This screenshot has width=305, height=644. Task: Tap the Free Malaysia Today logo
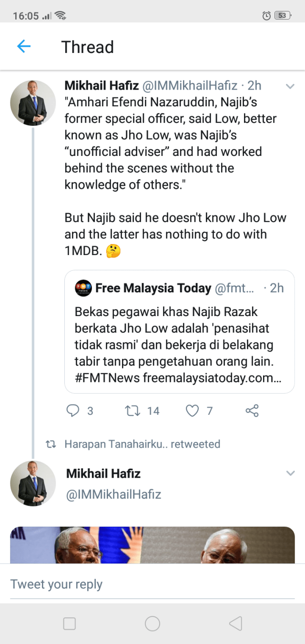(83, 288)
